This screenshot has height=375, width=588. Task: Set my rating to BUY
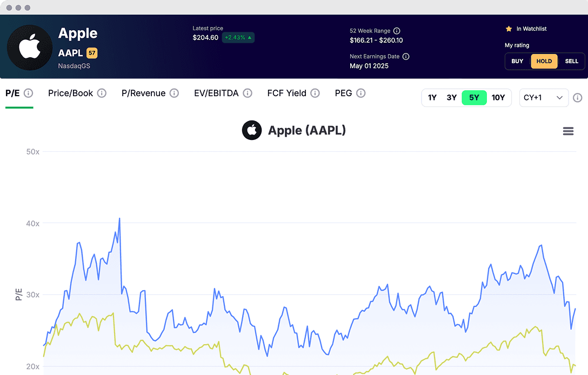tap(517, 61)
